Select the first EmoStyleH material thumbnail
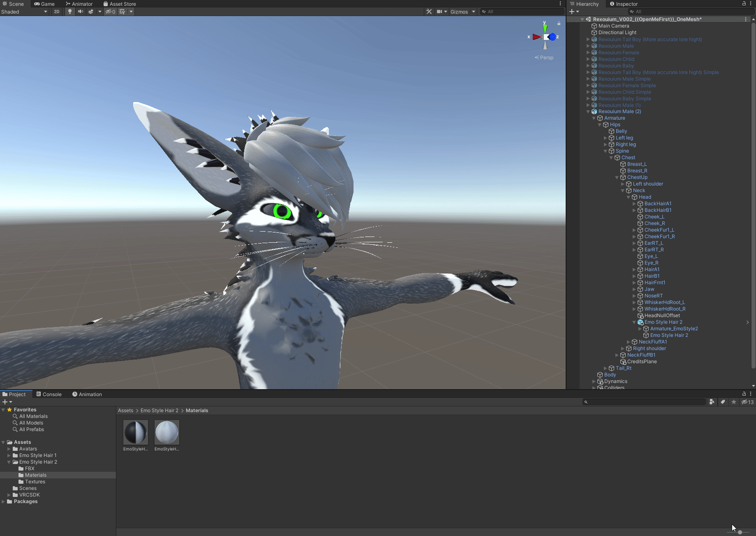The width and height of the screenshot is (756, 536). (136, 432)
